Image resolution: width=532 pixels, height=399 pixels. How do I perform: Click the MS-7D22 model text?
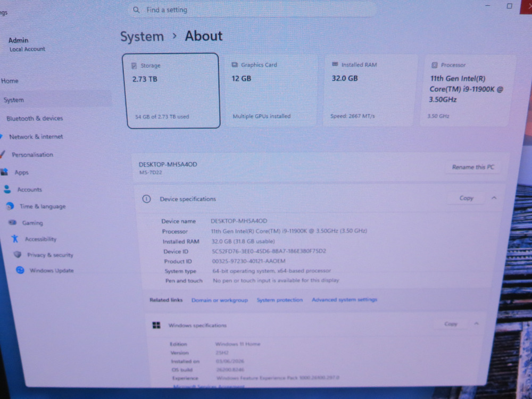point(151,172)
